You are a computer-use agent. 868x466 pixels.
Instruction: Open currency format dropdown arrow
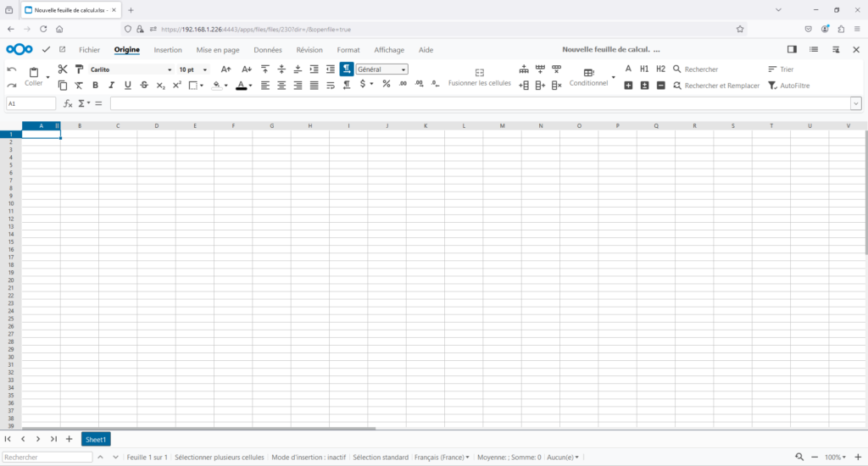(x=371, y=84)
